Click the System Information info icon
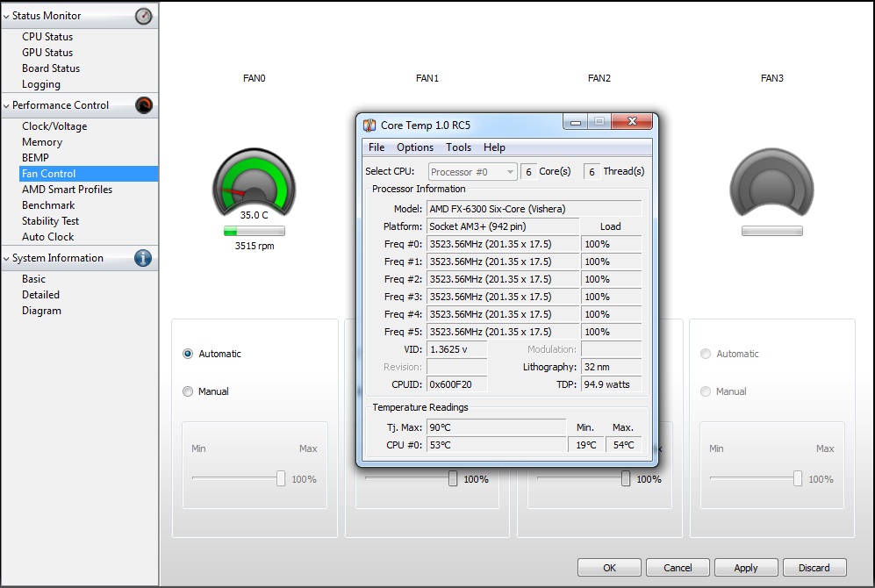Screen dimensions: 875x588 pos(143,258)
